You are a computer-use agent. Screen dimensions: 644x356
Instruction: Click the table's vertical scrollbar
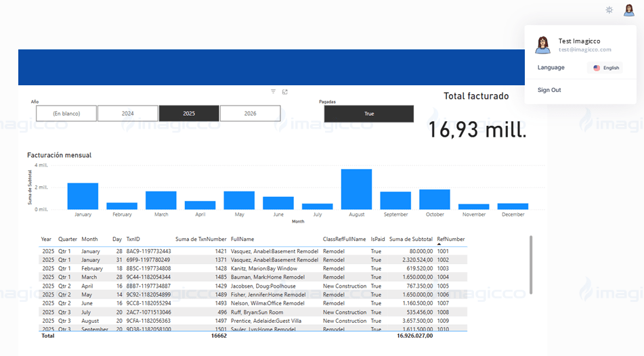(531, 264)
